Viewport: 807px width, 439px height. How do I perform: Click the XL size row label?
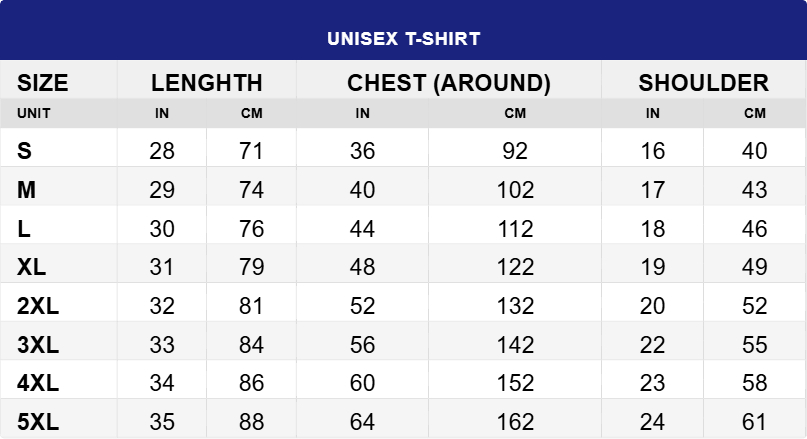point(32,268)
